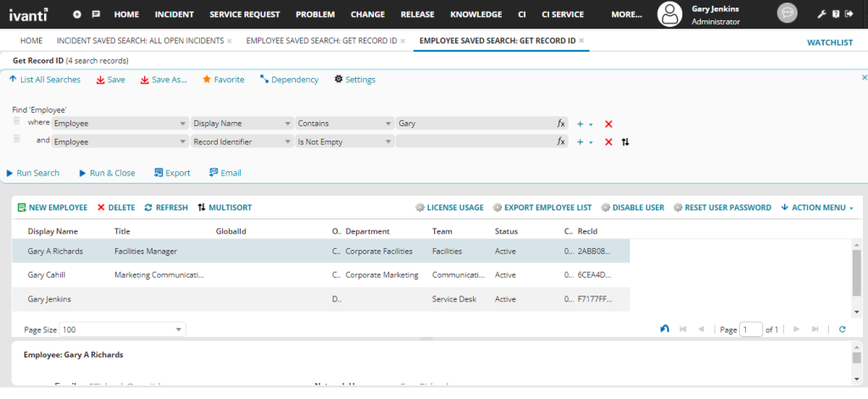Expand the Action Menu dropdown

pos(817,208)
